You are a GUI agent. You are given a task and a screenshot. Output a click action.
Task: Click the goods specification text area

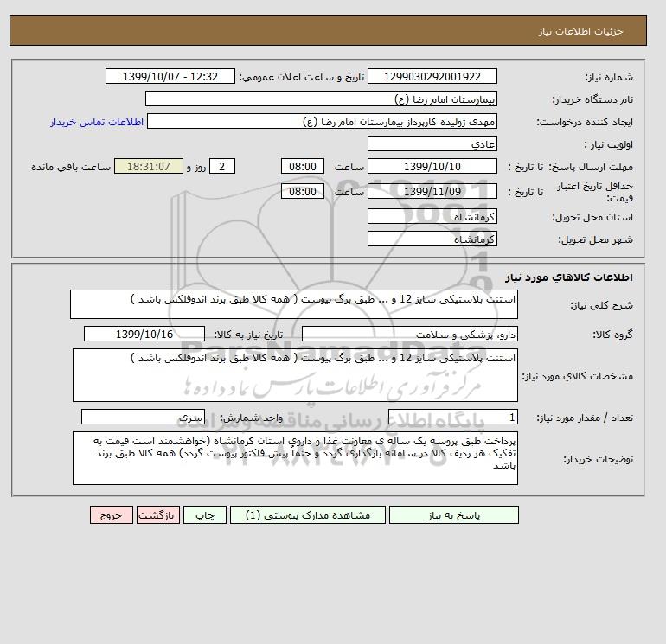tap(295, 375)
